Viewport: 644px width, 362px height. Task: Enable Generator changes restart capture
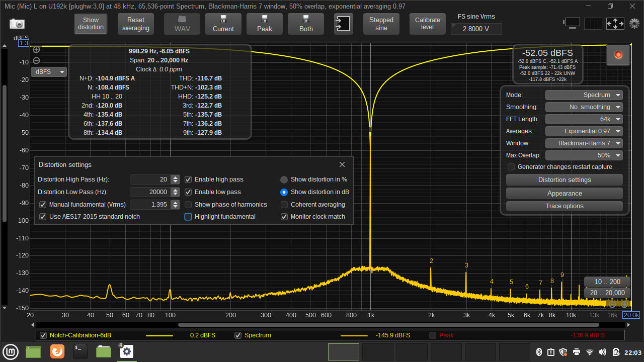(511, 167)
